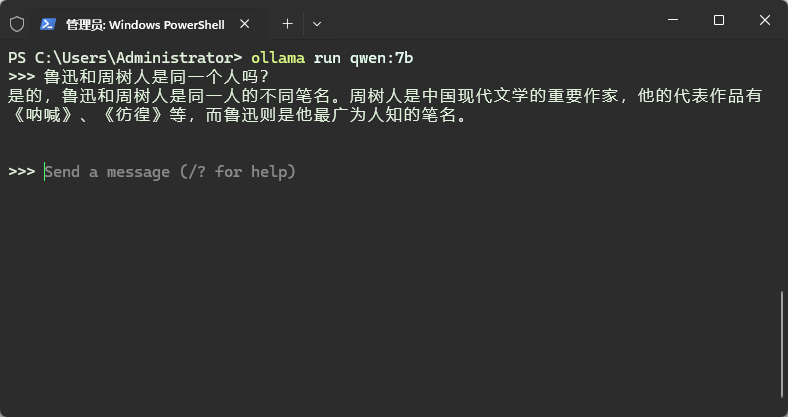Click the 《呐喊》 title in the answer
Viewport: 788px width, 417px height.
point(41,115)
